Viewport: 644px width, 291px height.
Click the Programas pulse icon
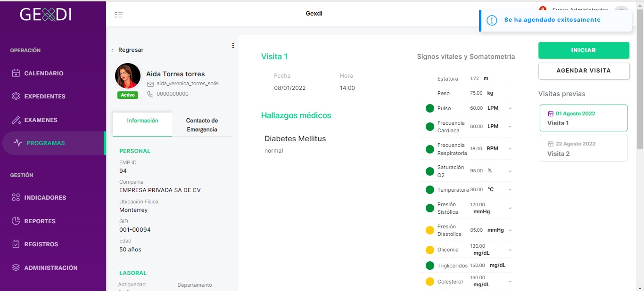18,143
